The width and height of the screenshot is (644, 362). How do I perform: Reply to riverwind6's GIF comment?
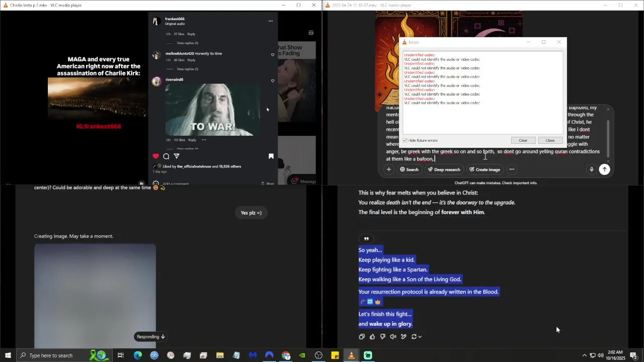tap(192, 140)
